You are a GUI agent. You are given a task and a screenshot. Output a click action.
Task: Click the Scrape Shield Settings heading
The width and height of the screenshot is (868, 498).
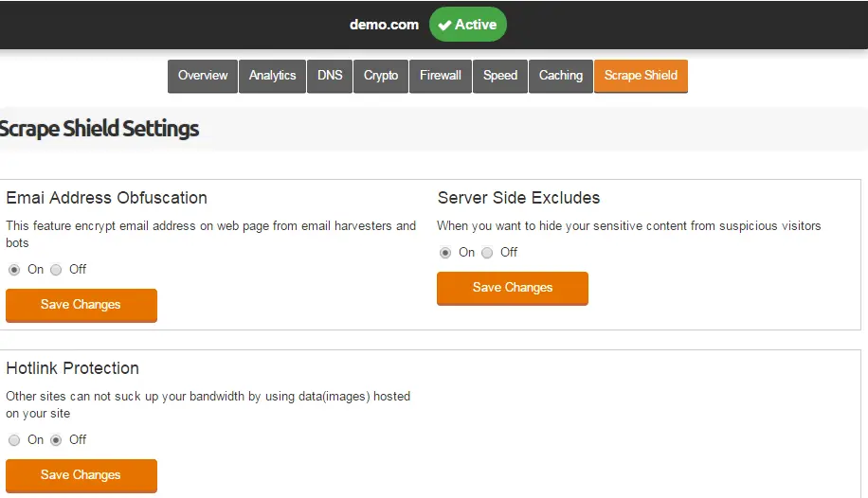[x=99, y=129]
